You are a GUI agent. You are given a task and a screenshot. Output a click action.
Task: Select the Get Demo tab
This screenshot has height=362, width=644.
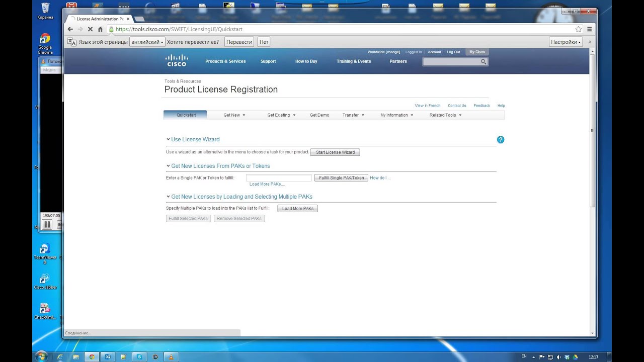319,115
